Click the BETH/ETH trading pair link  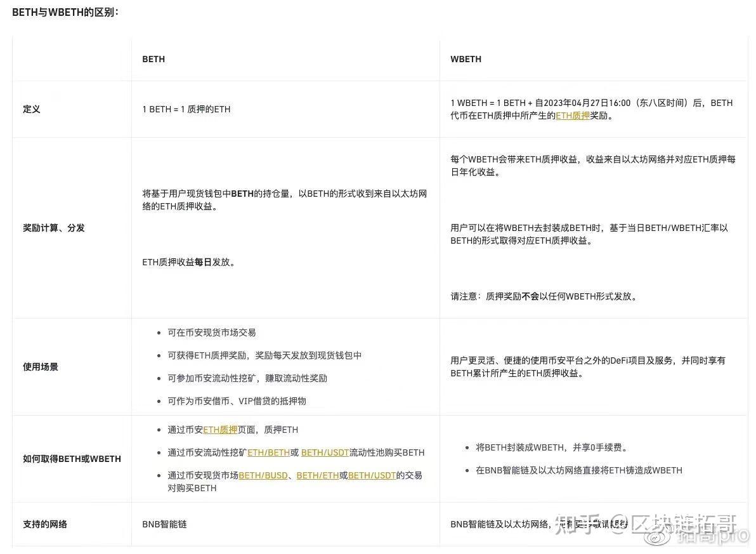[x=317, y=475]
